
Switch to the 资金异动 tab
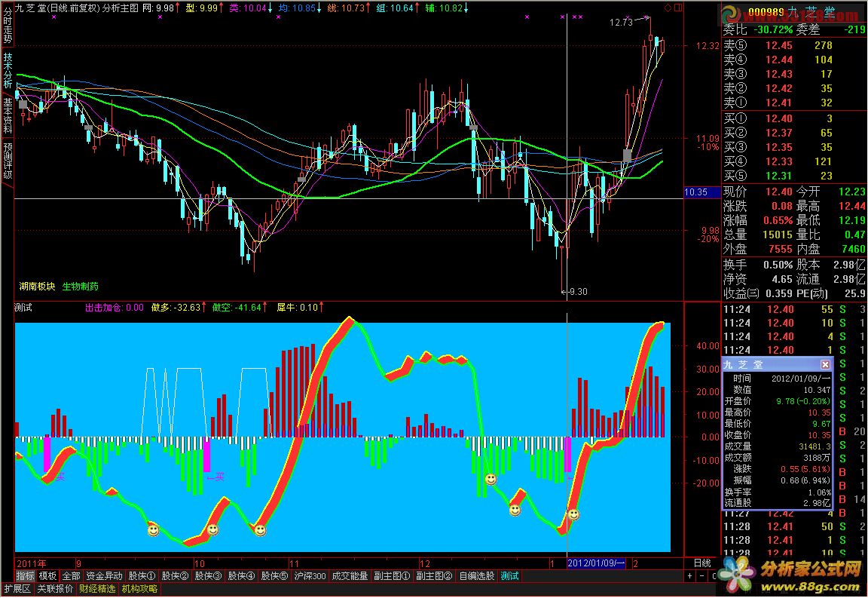pyautogui.click(x=103, y=576)
